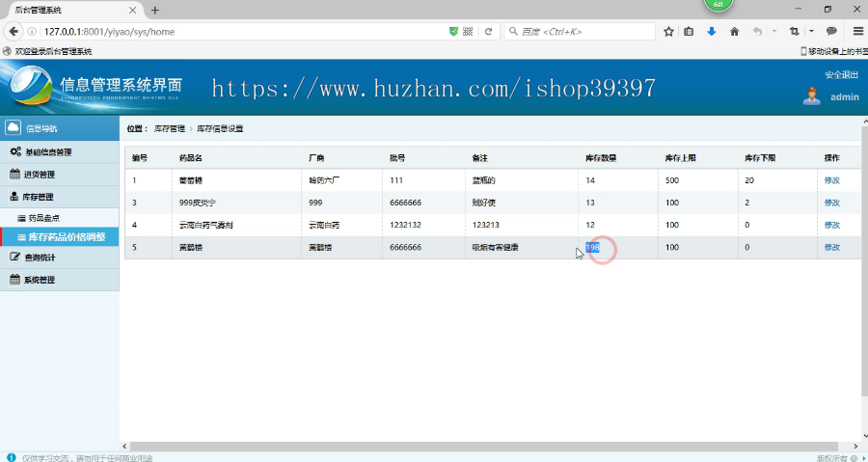Image resolution: width=868 pixels, height=462 pixels.
Task: Select the 999皮炎宁 drug name cell
Action: tap(198, 203)
